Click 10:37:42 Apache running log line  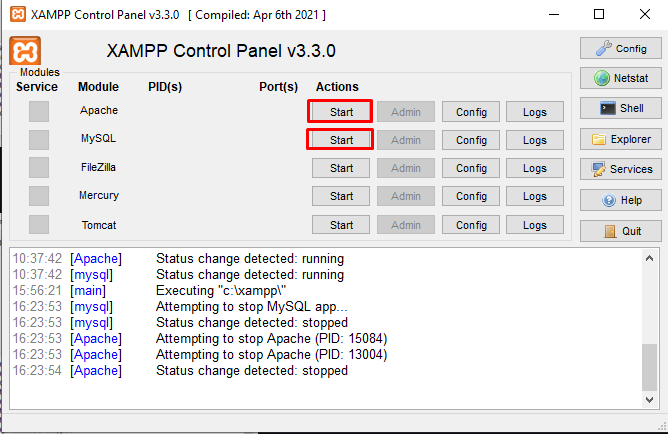pos(178,259)
